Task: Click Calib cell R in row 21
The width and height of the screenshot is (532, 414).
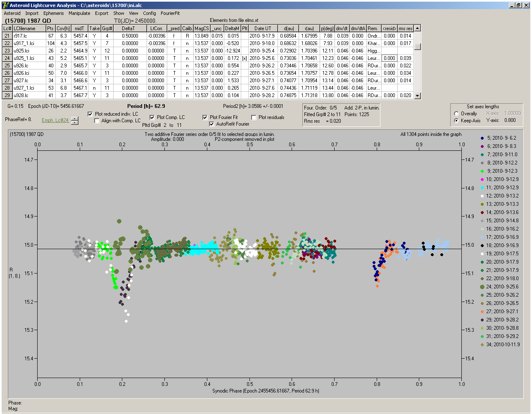Action: 187,36
